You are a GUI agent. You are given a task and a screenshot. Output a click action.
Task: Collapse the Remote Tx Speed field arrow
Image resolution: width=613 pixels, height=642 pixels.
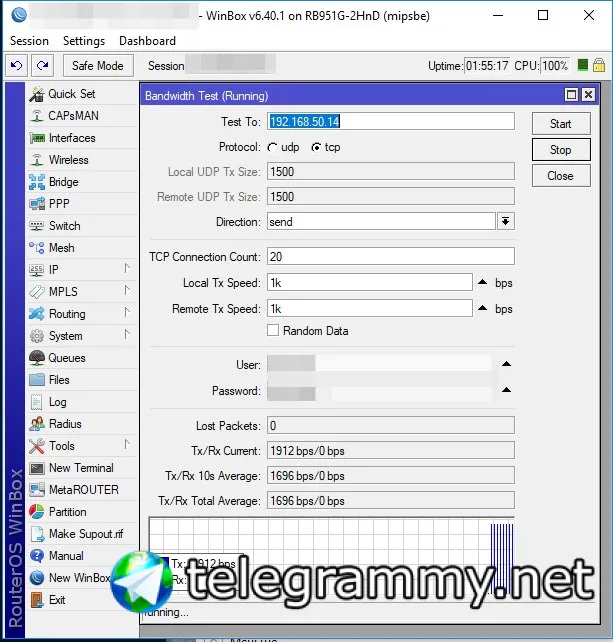(483, 308)
